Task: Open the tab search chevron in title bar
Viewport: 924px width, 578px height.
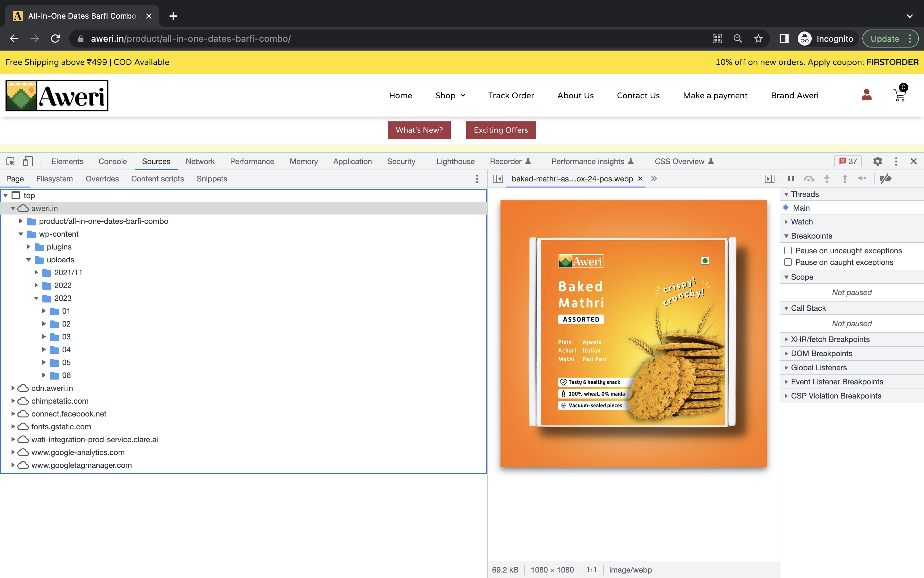Action: pos(910,16)
